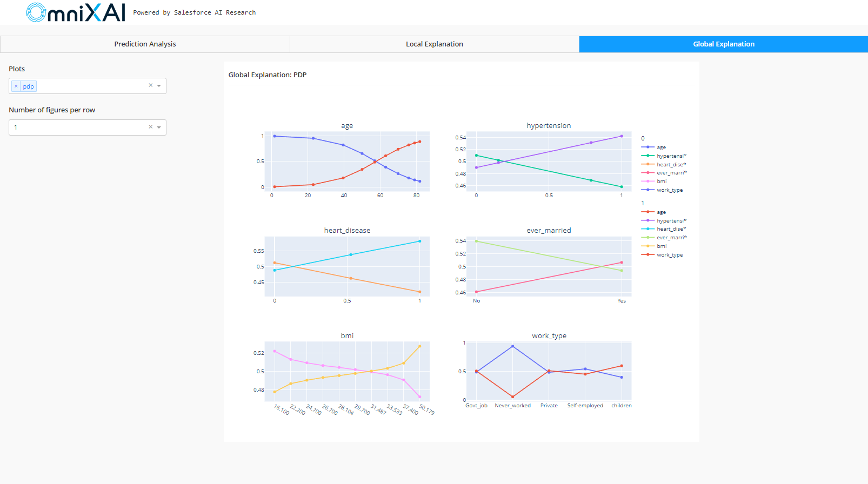Click the Yes label in ever_married chart
Viewport: 868px width, 484px height.
(622, 301)
